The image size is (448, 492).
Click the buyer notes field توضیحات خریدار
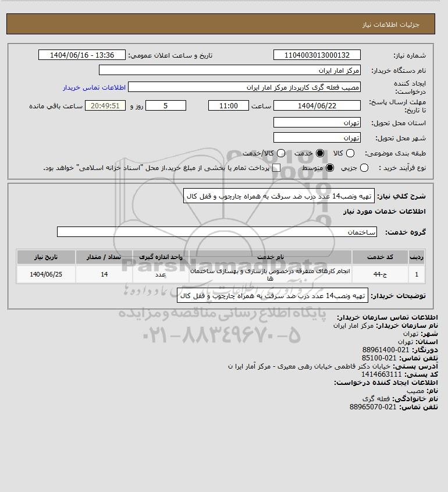272,296
